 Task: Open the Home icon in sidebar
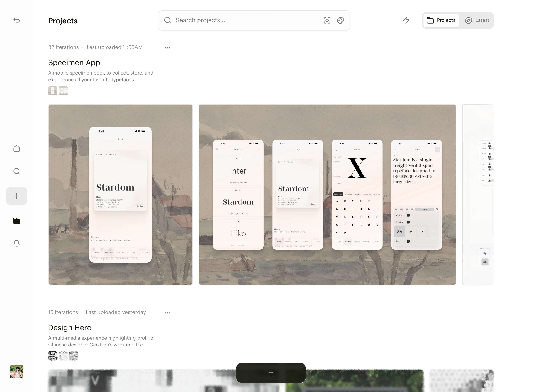pos(17,148)
